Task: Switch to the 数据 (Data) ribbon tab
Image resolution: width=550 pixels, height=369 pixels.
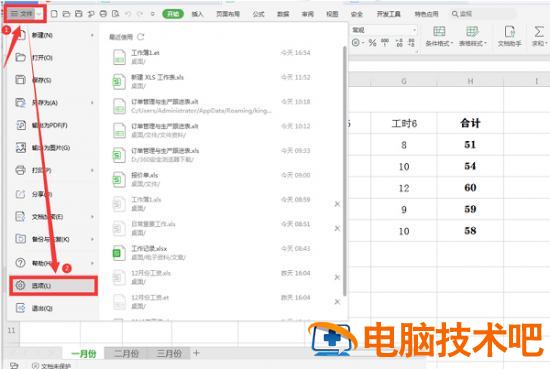Action: (283, 14)
